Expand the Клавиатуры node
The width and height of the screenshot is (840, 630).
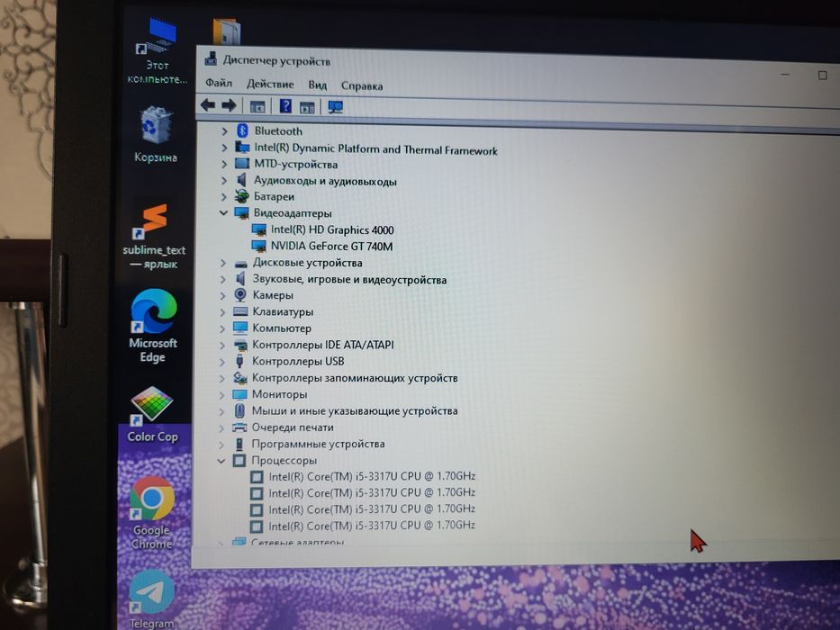(x=222, y=311)
